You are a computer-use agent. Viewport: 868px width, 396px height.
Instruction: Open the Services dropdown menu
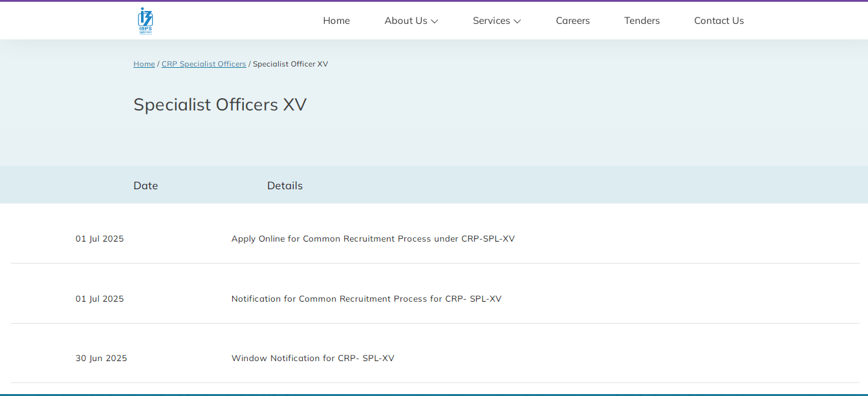coord(497,21)
